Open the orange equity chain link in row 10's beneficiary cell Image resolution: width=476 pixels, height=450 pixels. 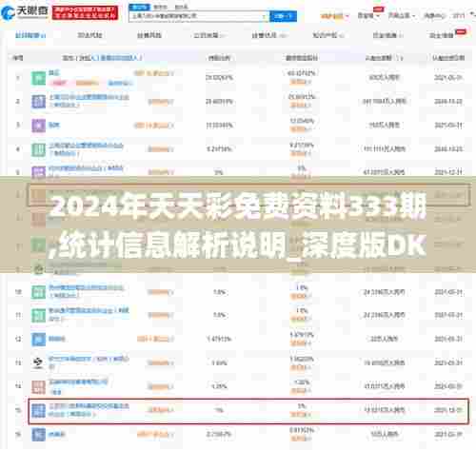pyautogui.click(x=300, y=296)
